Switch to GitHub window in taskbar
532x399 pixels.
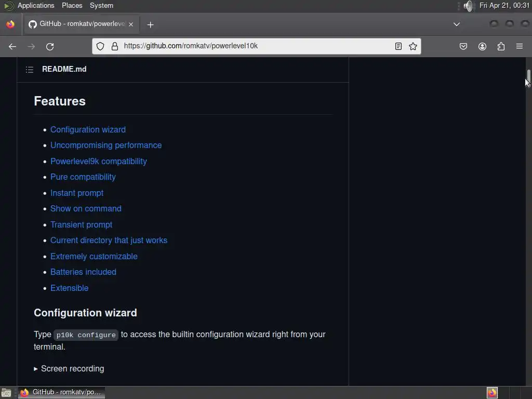pyautogui.click(x=61, y=393)
